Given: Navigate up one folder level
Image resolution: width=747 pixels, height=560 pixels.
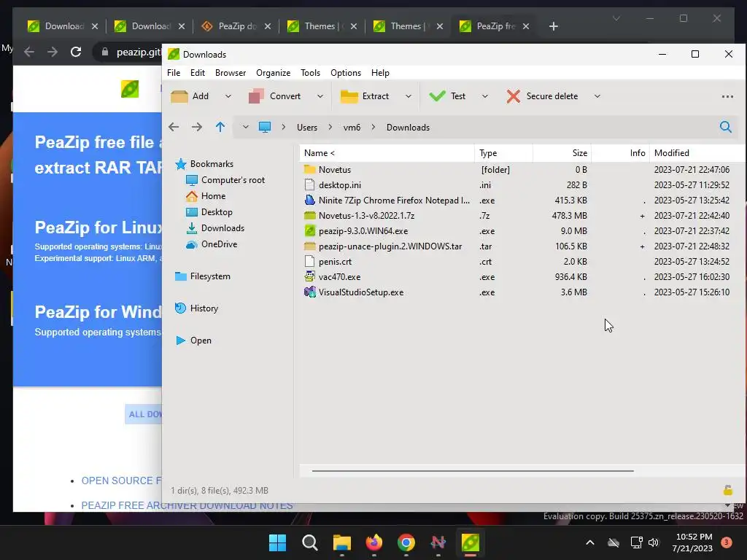Looking at the screenshot, I should point(220,127).
